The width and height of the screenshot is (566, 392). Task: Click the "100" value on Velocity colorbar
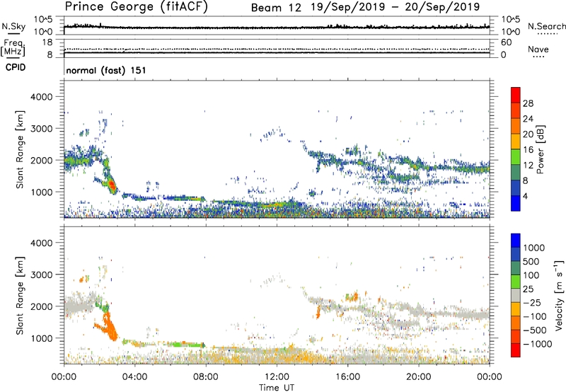pos(531,275)
